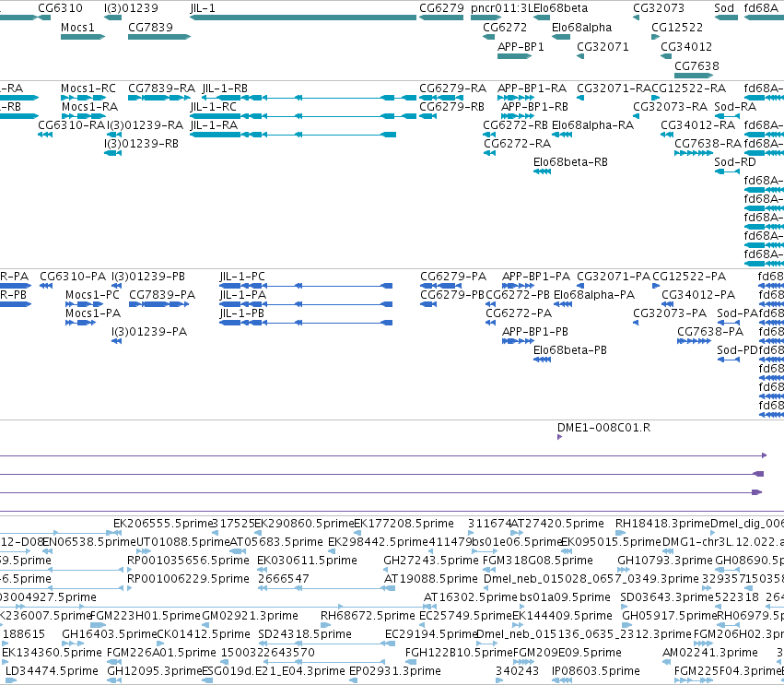Open the CG32071-RA transcript label

(x=614, y=89)
